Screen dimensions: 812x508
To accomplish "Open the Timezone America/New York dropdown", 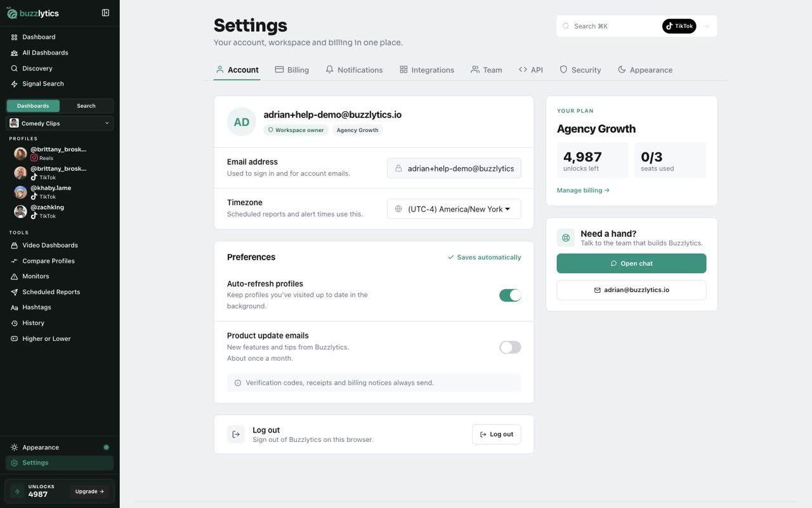I will pyautogui.click(x=454, y=209).
